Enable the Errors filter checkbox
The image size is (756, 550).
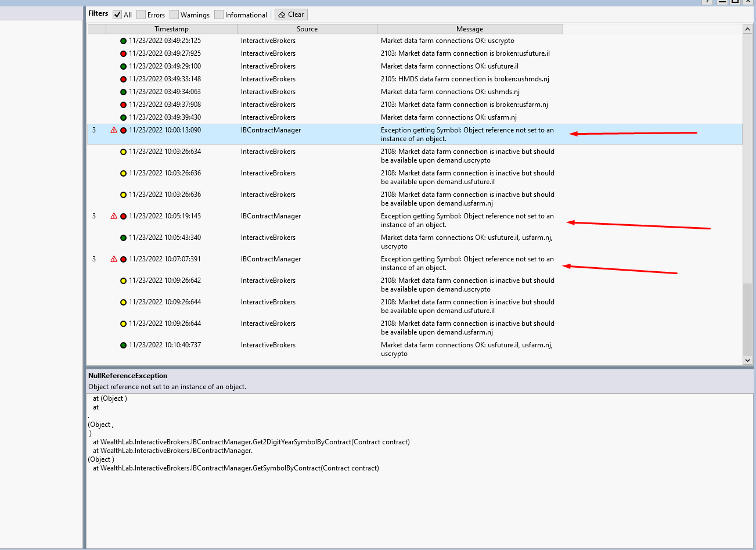(x=141, y=15)
